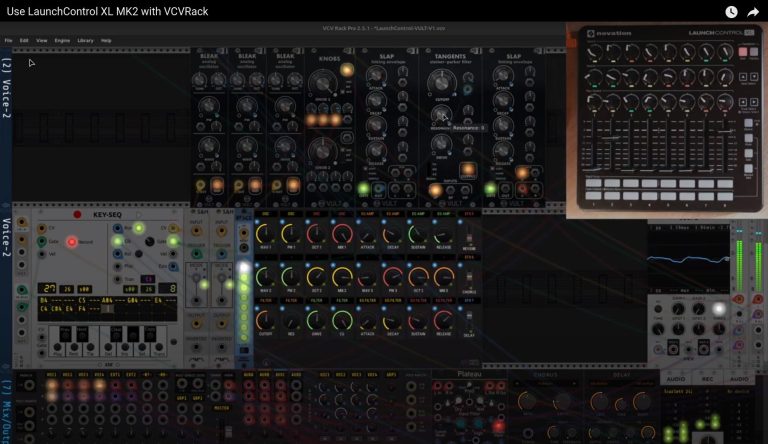Screen dimensions: 768x444
Task: Click the white lit button on the GAIN module
Action: 719,309
